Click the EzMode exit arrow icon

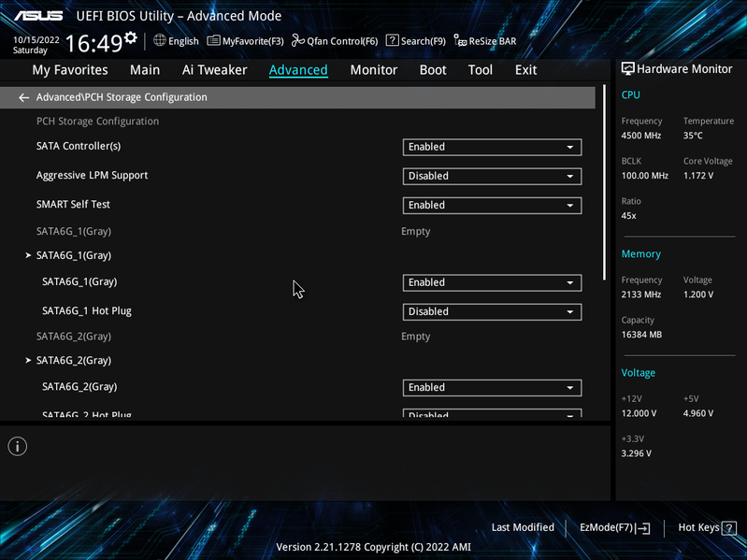(x=643, y=527)
